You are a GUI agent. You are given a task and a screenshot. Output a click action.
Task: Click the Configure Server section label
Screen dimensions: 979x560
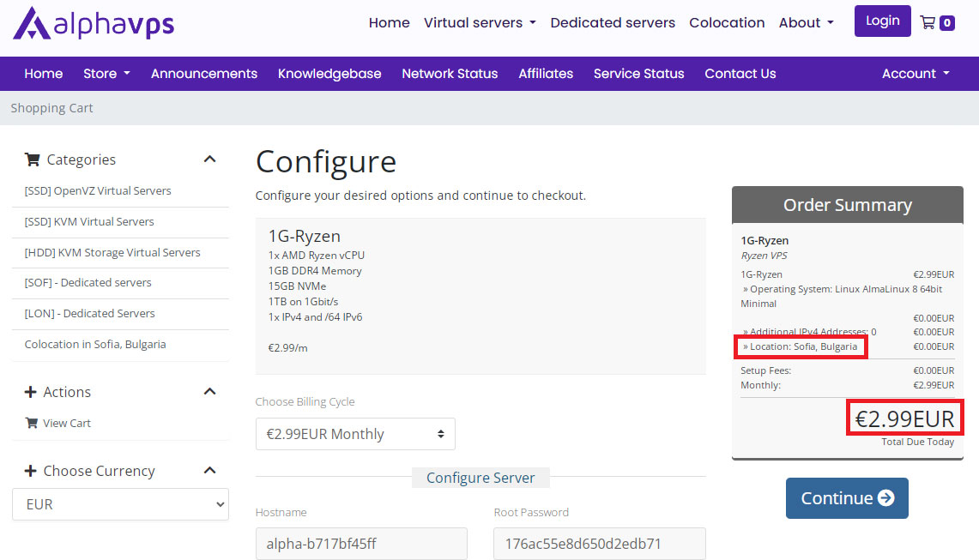480,478
